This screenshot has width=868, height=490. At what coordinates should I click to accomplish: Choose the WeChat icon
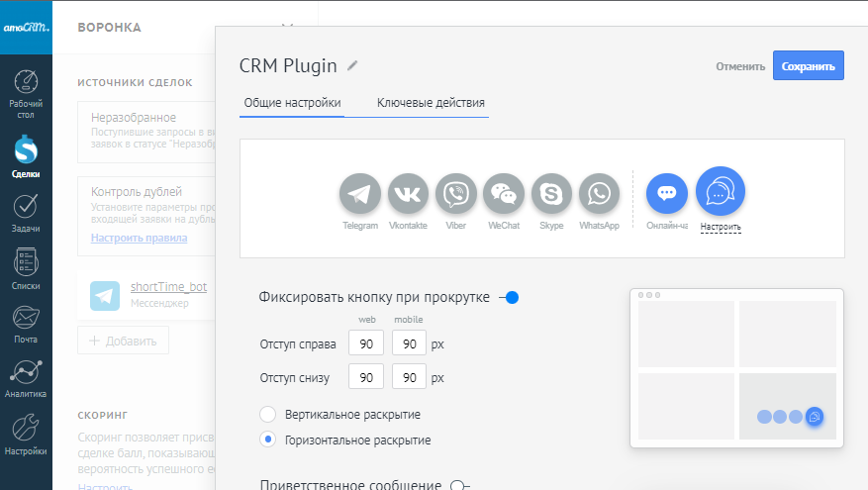[504, 195]
